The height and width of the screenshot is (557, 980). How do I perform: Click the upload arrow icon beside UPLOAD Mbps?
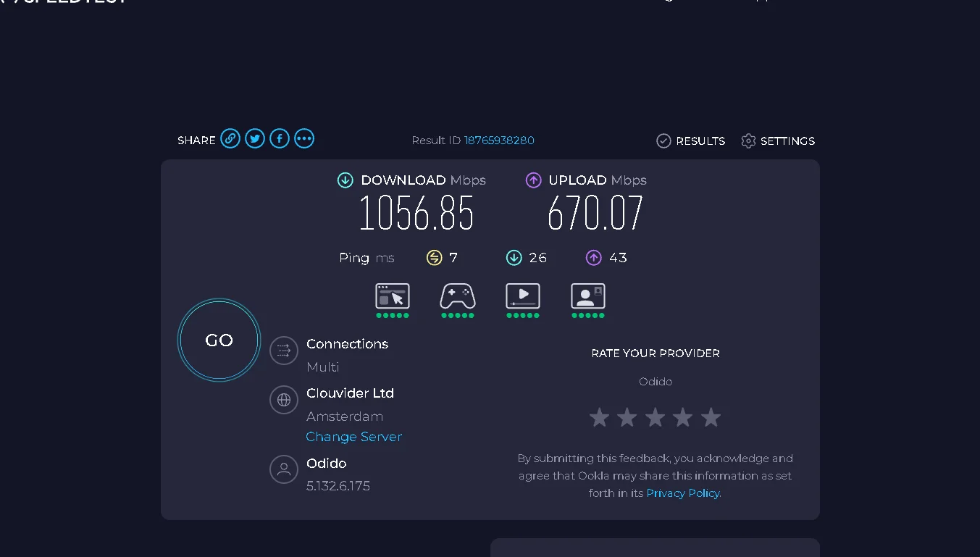534,180
